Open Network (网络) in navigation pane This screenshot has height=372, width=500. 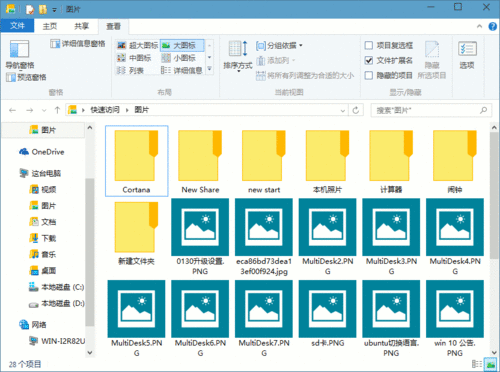pos(33,325)
